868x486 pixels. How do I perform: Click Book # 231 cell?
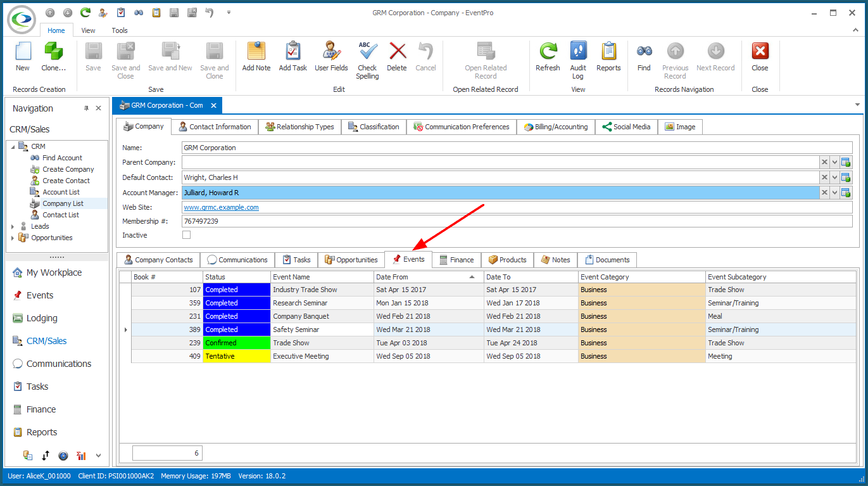pos(167,316)
